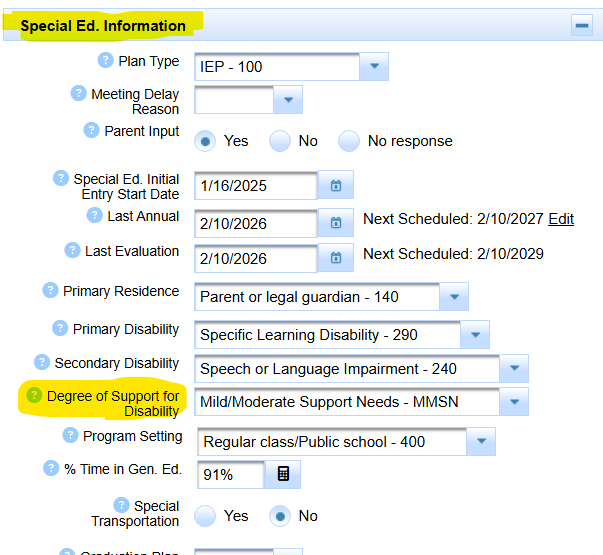This screenshot has width=603, height=555.
Task: Select No response for Parent Input
Action: pyautogui.click(x=348, y=141)
